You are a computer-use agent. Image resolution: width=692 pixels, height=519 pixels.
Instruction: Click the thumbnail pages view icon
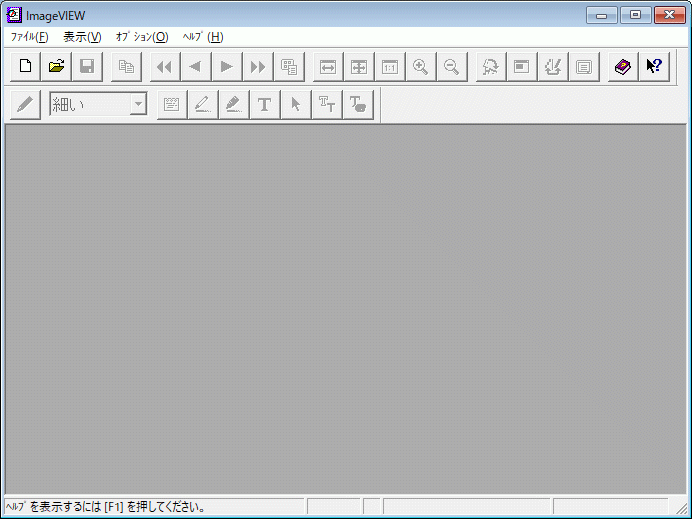289,67
